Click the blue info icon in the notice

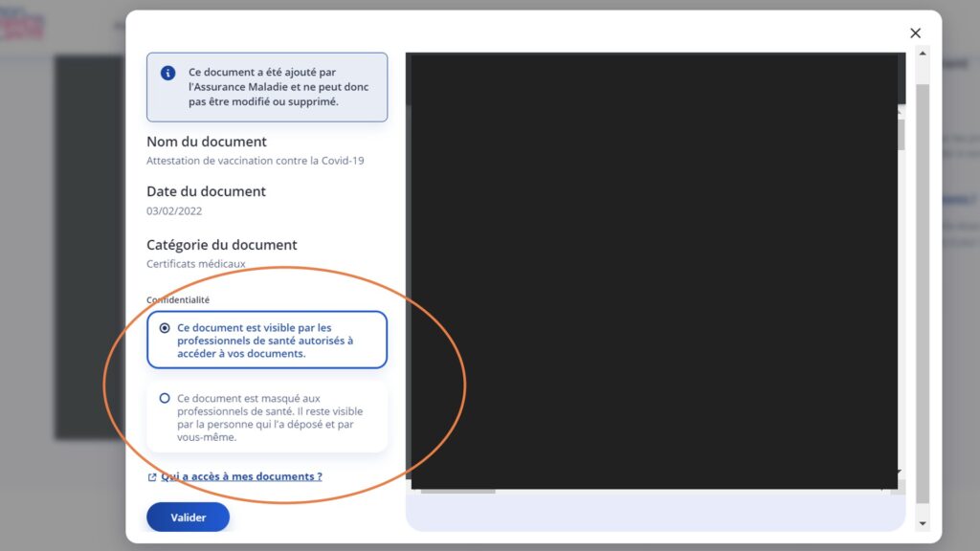click(x=168, y=73)
